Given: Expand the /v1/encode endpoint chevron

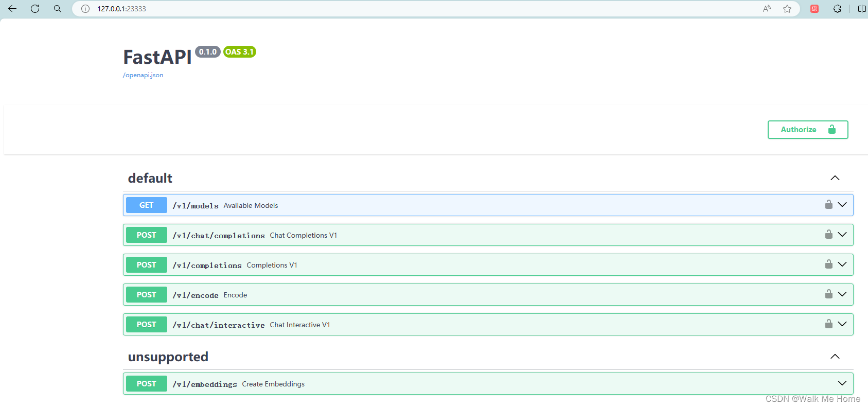Looking at the screenshot, I should (842, 294).
